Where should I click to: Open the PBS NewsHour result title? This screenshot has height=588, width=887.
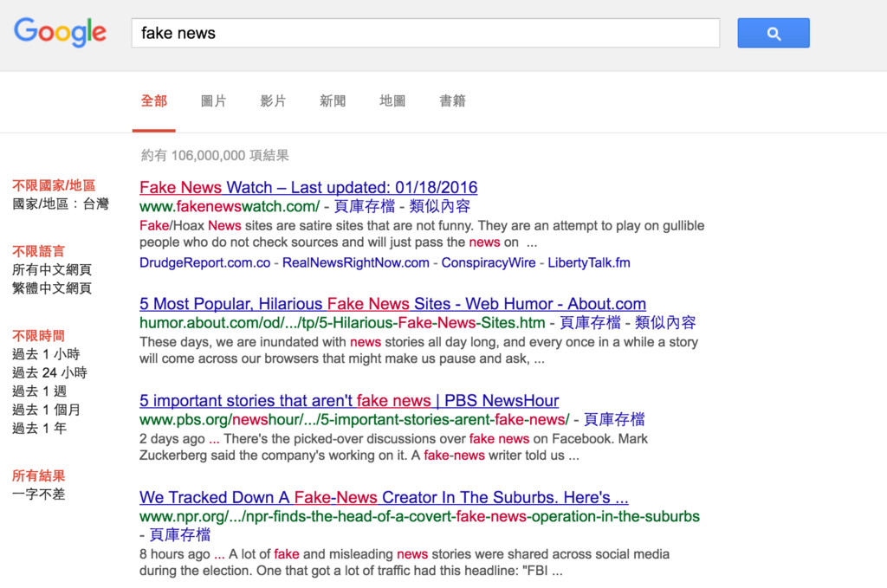pyautogui.click(x=348, y=401)
